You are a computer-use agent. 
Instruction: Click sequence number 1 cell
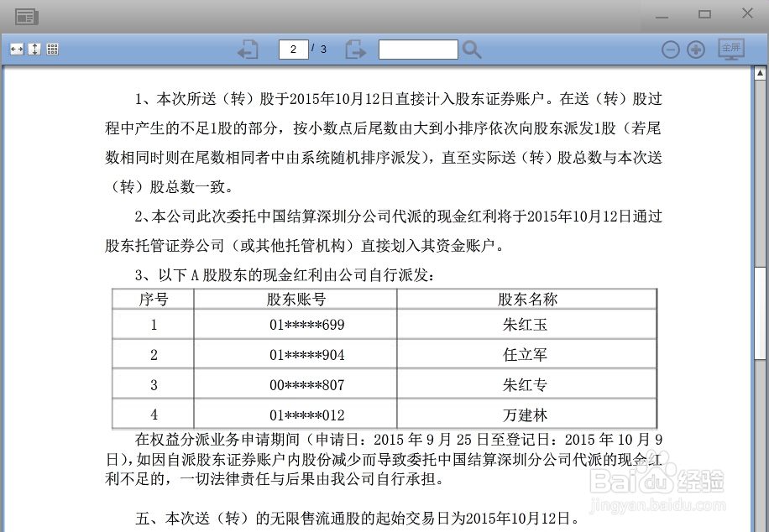[154, 325]
